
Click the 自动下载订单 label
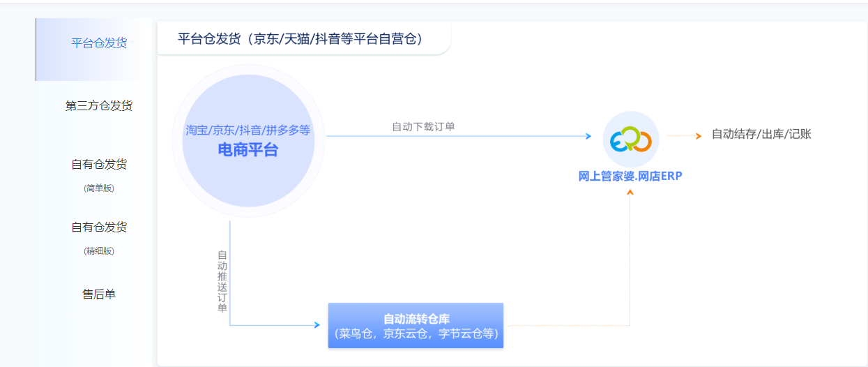423,126
